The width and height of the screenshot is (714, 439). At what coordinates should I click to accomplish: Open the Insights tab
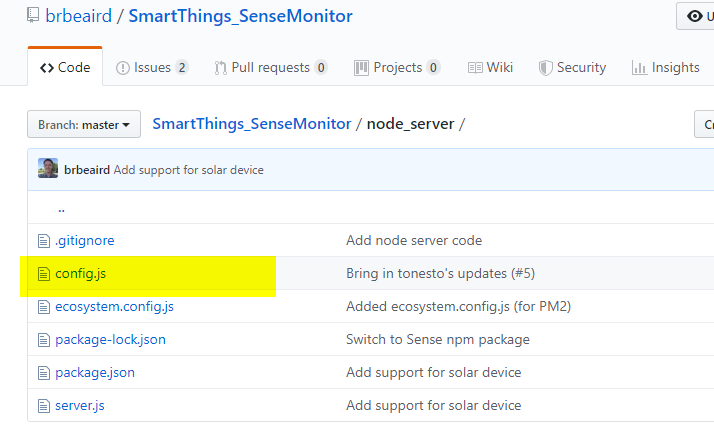[x=666, y=67]
